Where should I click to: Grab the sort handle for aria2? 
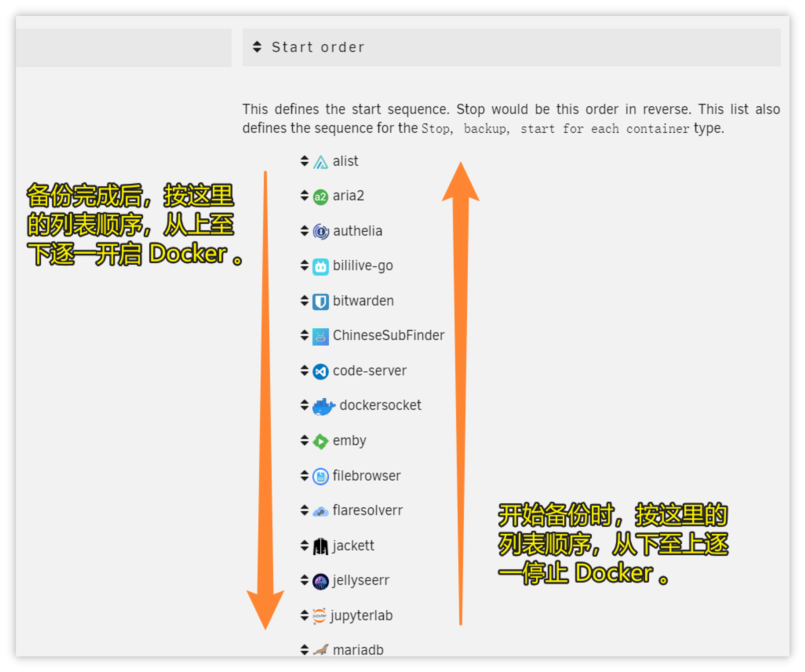click(304, 196)
